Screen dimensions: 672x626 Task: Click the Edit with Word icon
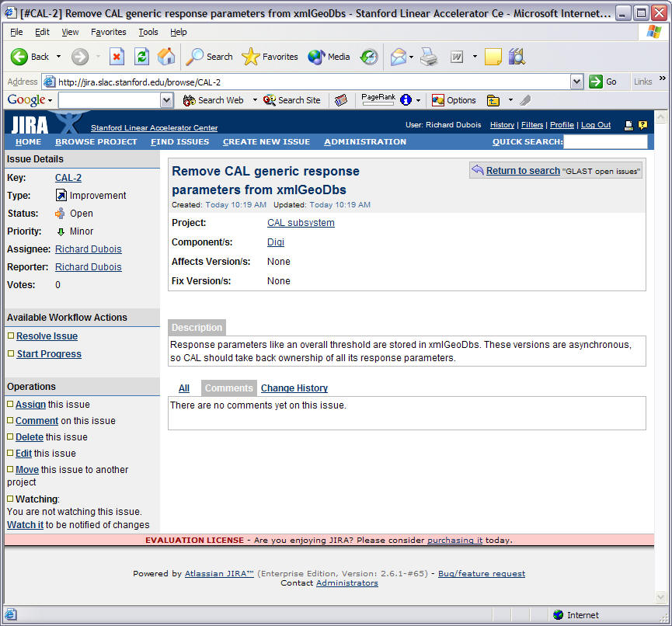457,57
